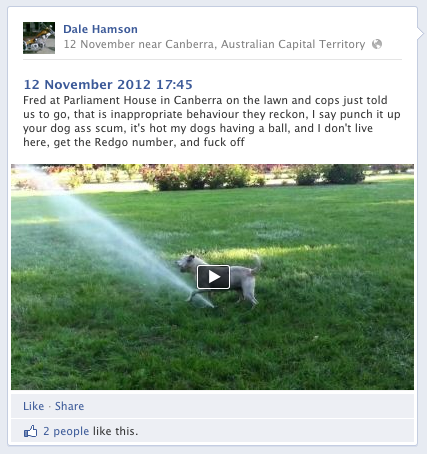This screenshot has height=454, width=427.
Task: Click the post text about Parliament House
Action: [212, 121]
